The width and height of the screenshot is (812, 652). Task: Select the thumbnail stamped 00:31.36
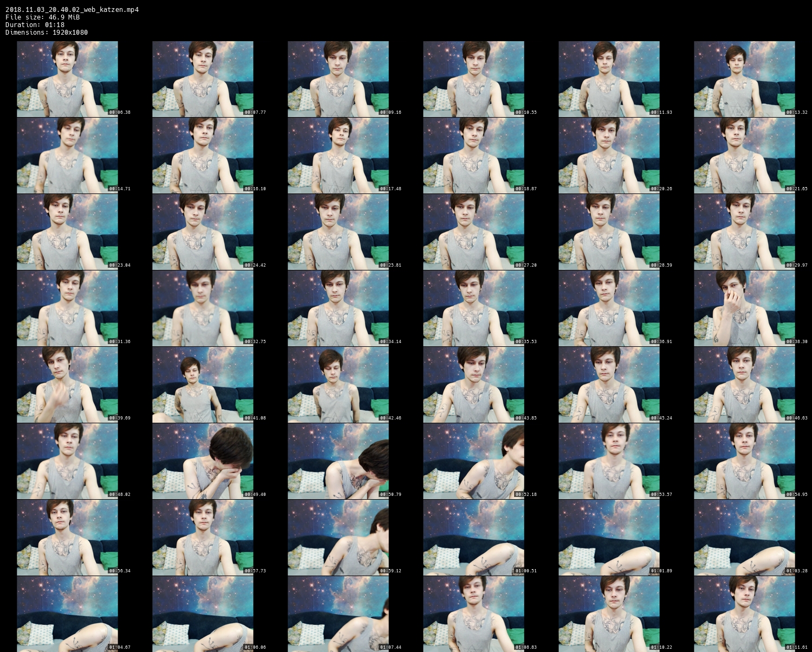point(67,308)
